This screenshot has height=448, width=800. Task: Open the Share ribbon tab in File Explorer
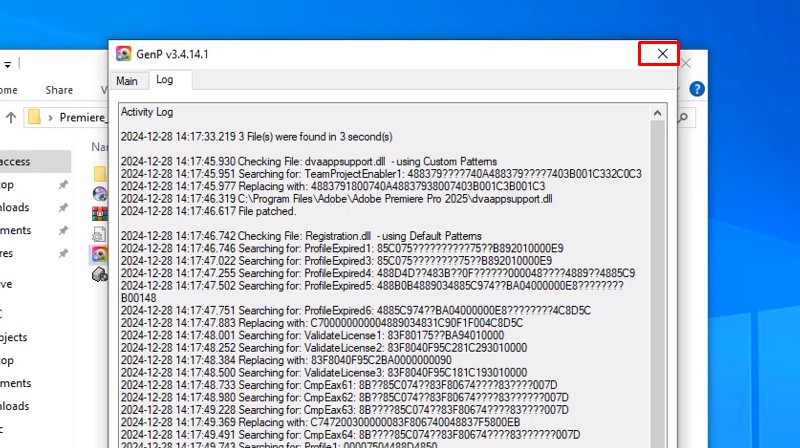59,90
